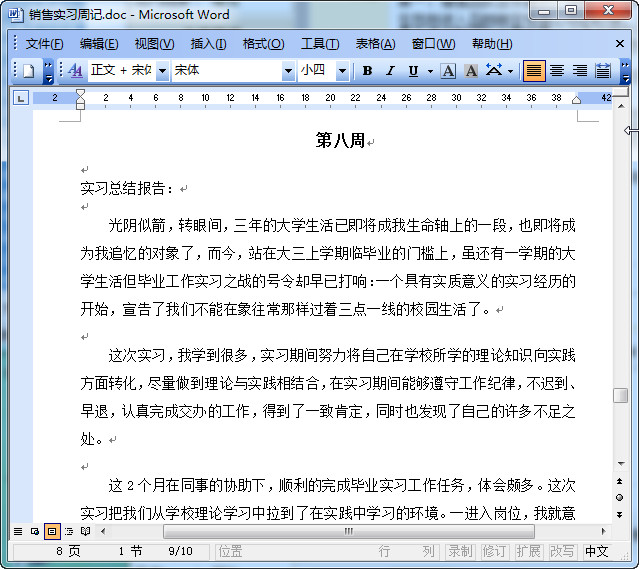Viewport: 639px width, 569px height.
Task: Click Select Browse Object button
Action: (620, 498)
